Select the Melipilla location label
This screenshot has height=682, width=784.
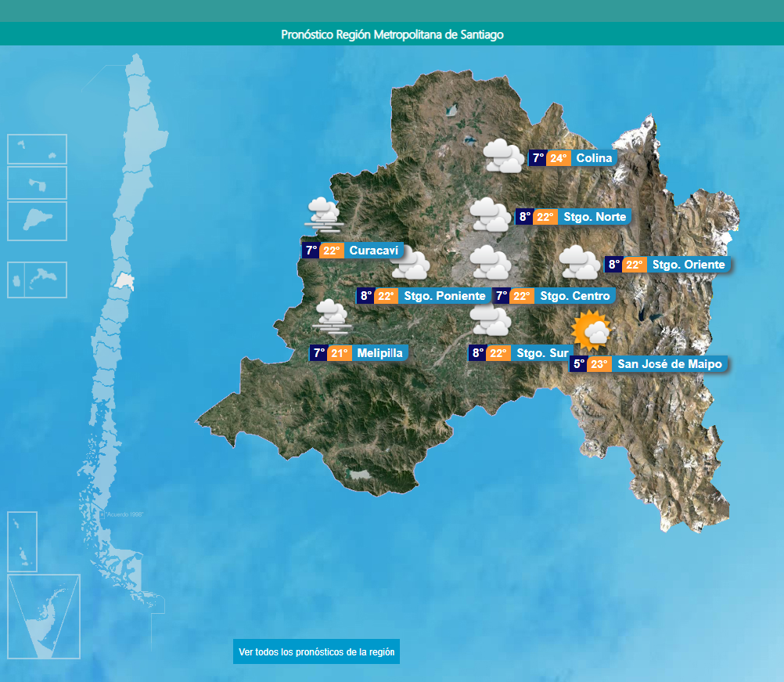(379, 353)
